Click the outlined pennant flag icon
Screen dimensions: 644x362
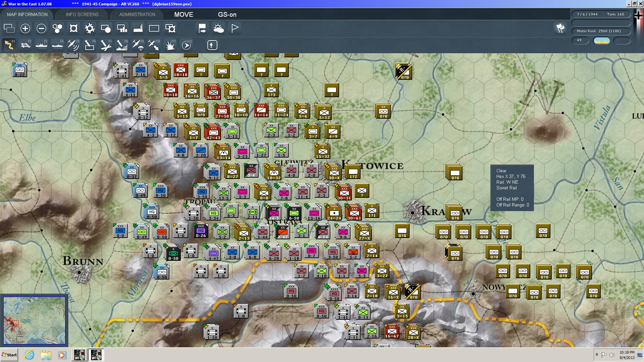(x=235, y=28)
